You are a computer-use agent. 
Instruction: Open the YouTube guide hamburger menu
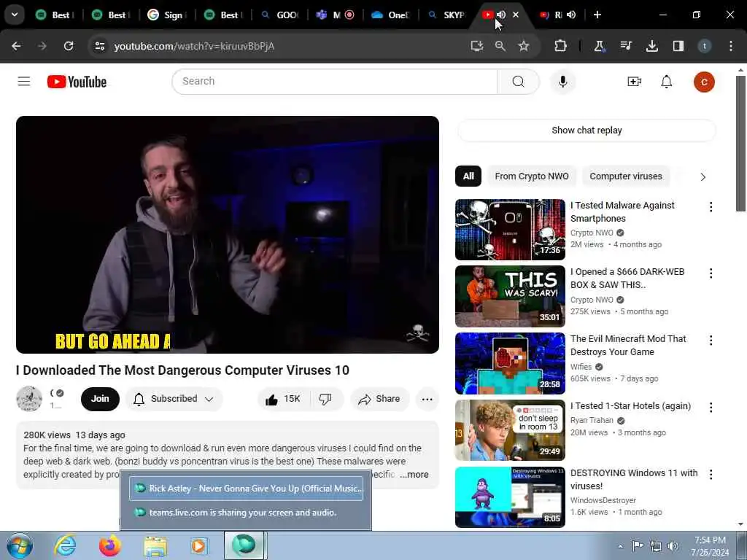click(24, 82)
